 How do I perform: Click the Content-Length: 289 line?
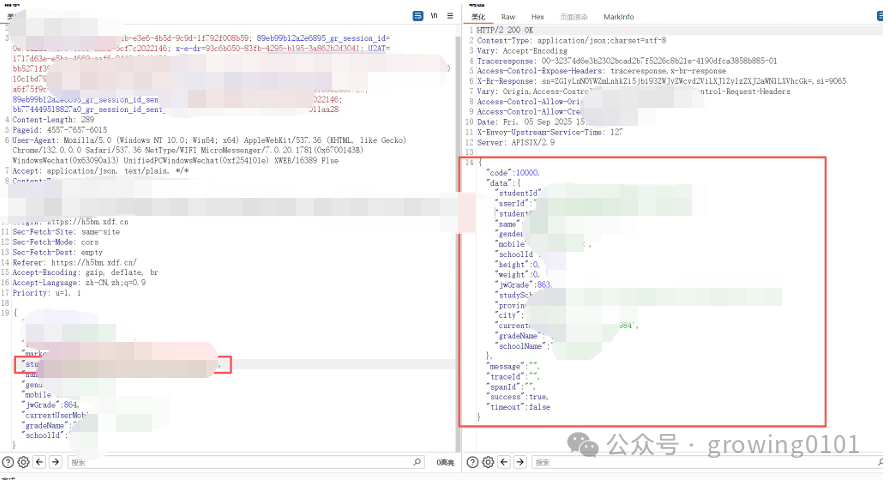coord(53,120)
